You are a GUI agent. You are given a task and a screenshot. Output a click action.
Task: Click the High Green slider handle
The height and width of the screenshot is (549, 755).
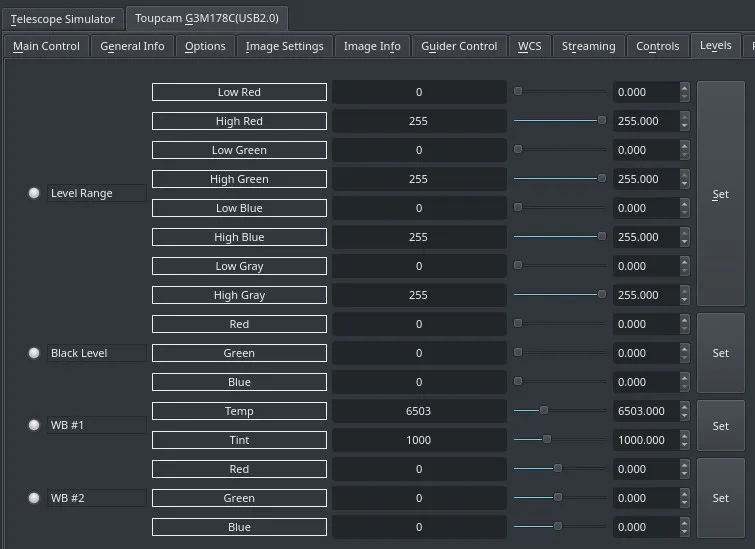click(x=602, y=178)
